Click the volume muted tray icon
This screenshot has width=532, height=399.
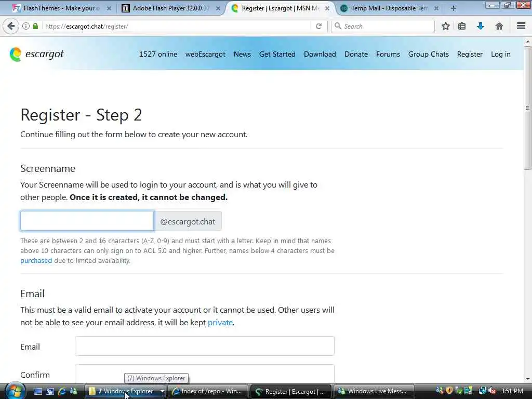(493, 391)
